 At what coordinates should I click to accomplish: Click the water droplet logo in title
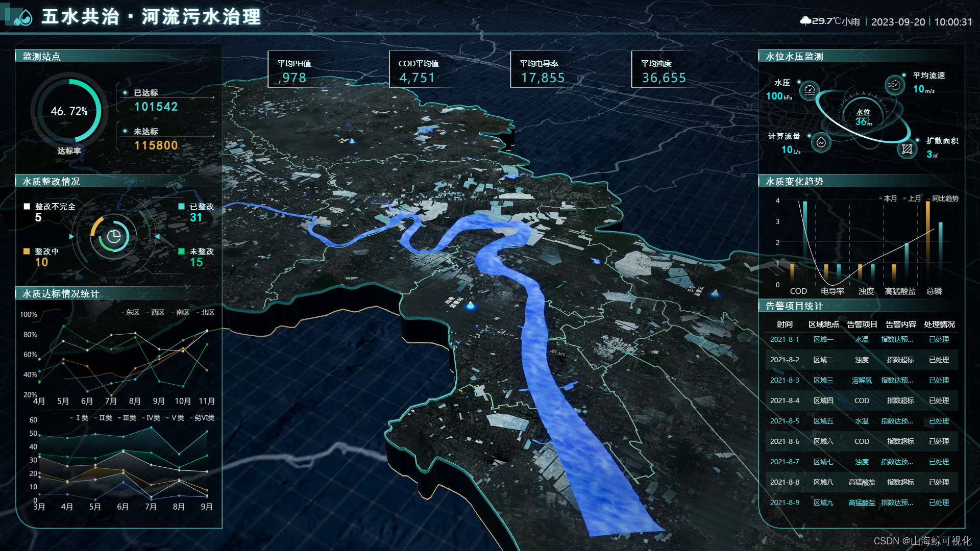[23, 18]
